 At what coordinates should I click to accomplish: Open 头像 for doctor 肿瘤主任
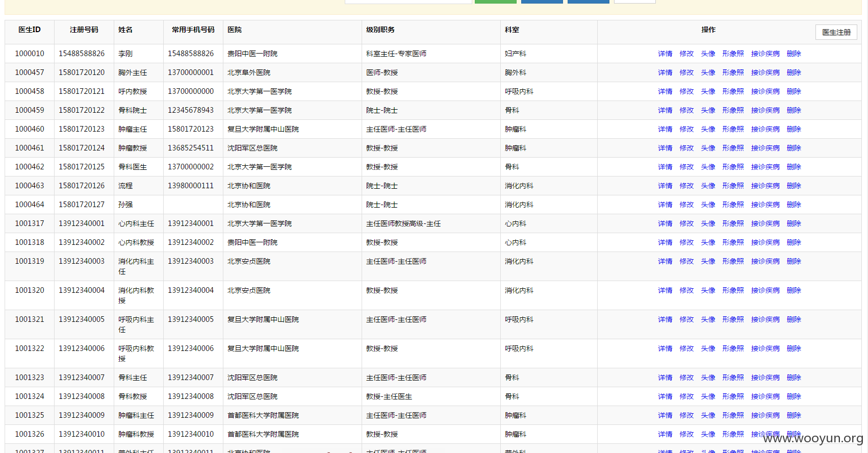coord(708,129)
